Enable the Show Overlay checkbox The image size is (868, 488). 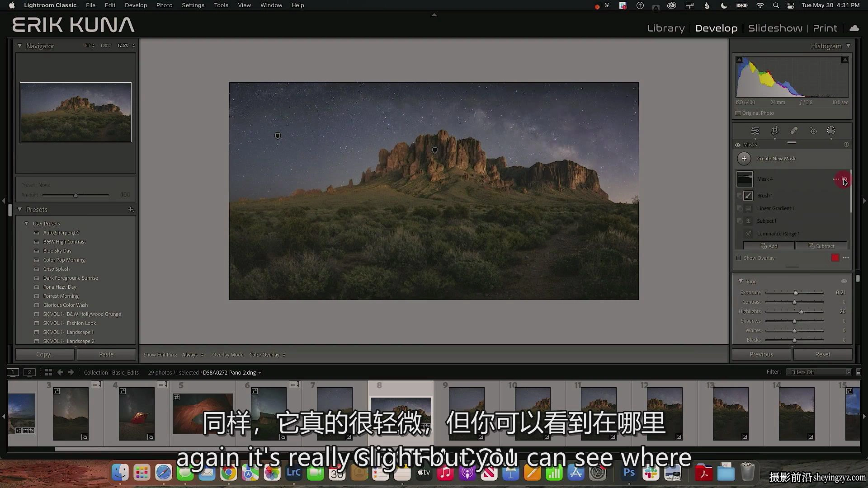point(739,258)
